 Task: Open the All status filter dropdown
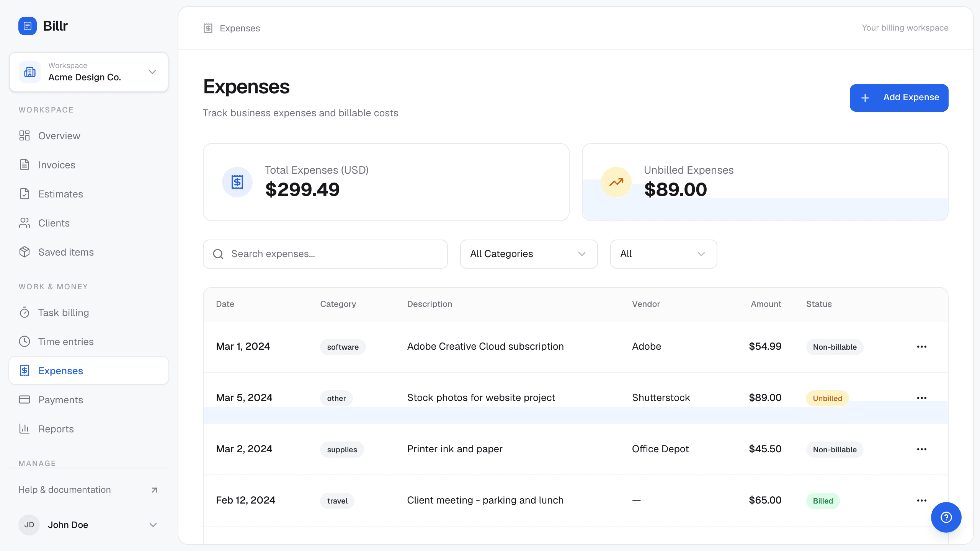663,254
